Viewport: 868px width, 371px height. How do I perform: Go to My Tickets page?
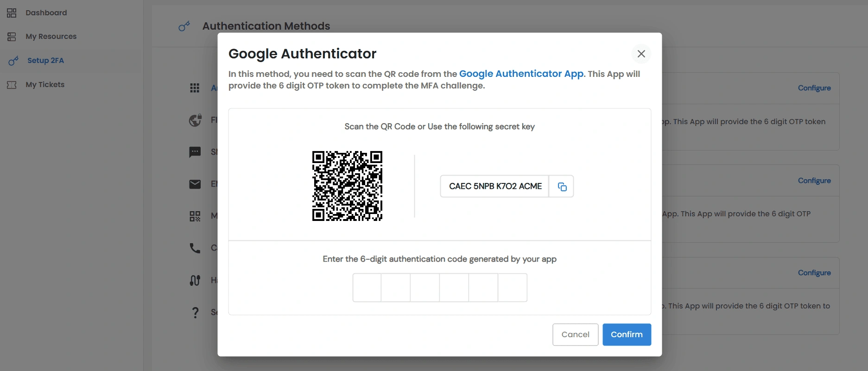point(45,85)
